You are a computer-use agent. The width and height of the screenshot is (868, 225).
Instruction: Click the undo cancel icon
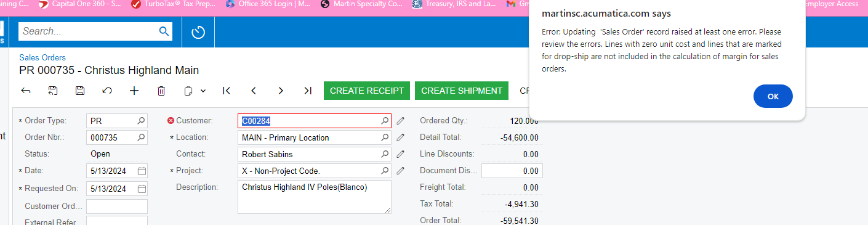tap(107, 91)
